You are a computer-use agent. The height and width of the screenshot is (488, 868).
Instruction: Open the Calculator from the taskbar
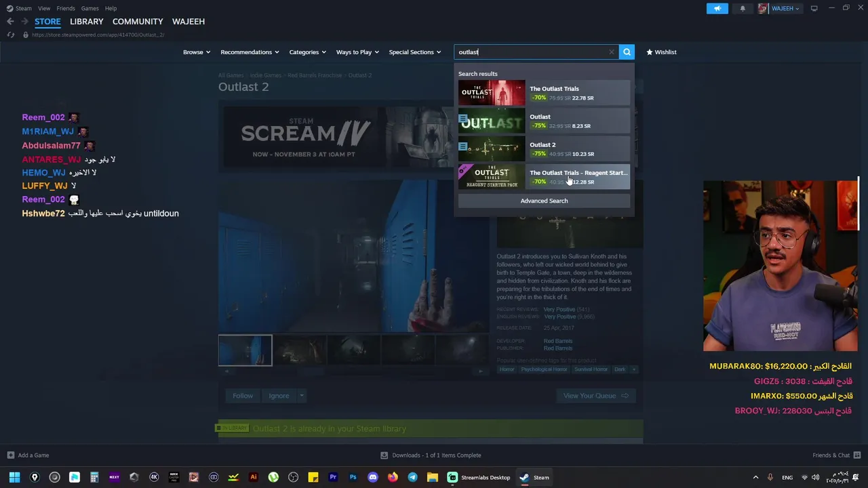[94, 477]
